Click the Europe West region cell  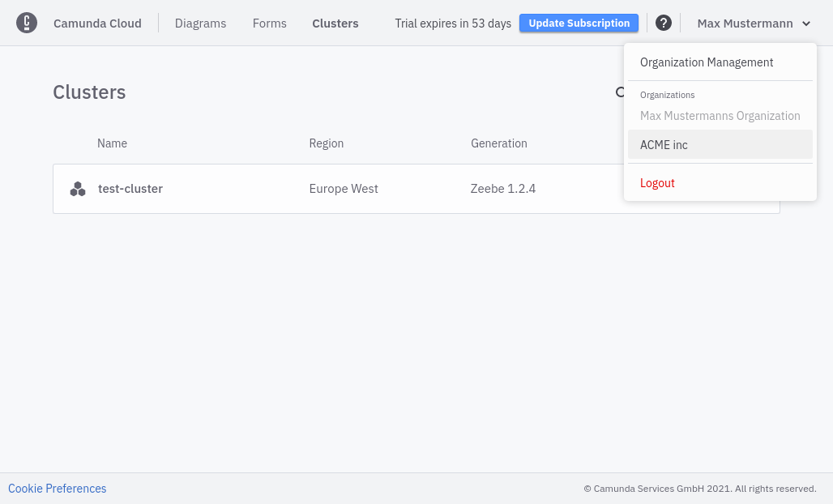(x=344, y=188)
